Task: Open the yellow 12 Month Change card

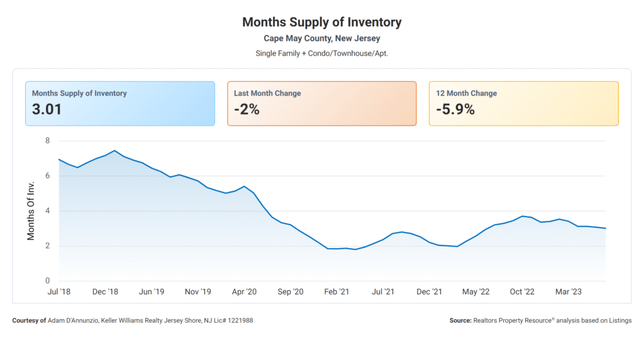Action: [523, 103]
